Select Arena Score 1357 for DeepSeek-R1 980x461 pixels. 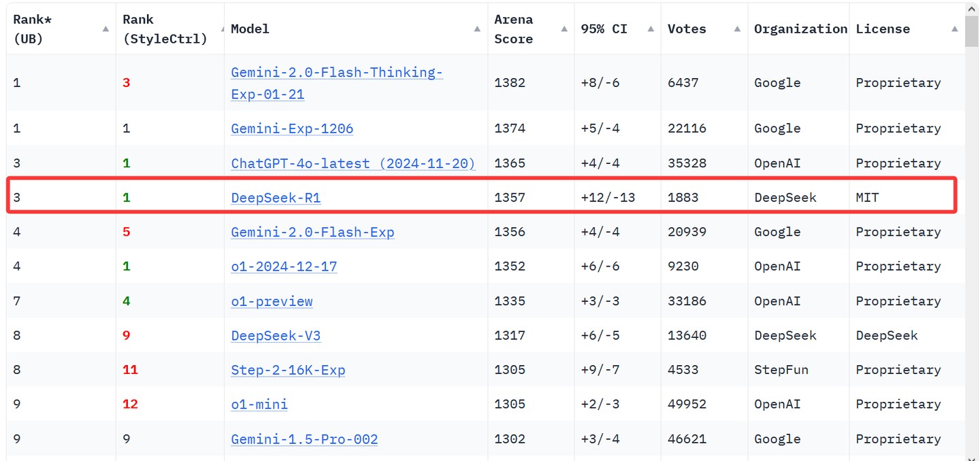tap(510, 198)
